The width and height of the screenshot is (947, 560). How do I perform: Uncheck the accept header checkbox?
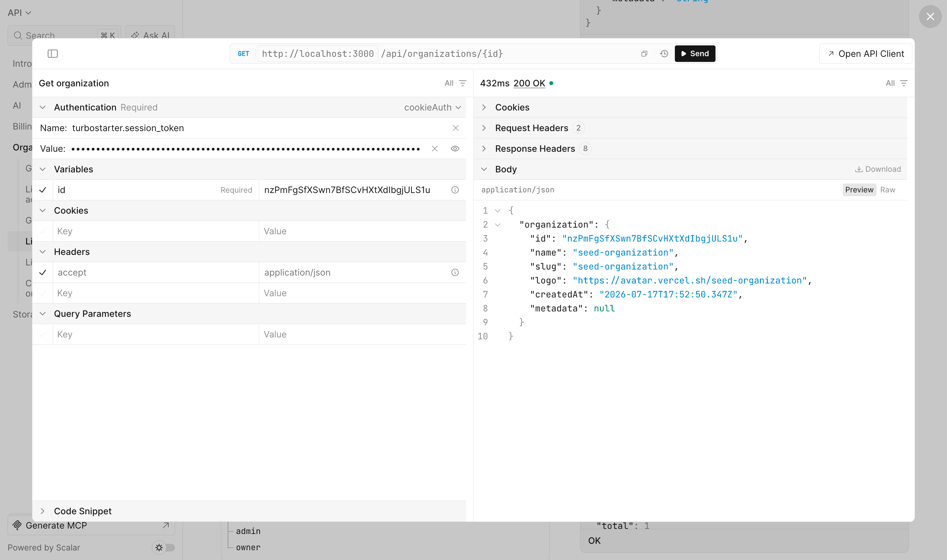43,272
